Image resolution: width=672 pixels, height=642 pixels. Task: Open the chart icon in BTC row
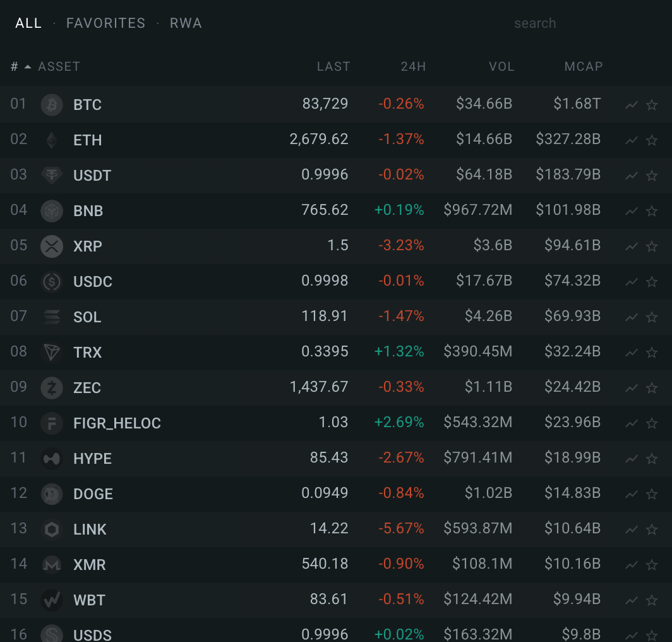[632, 105]
